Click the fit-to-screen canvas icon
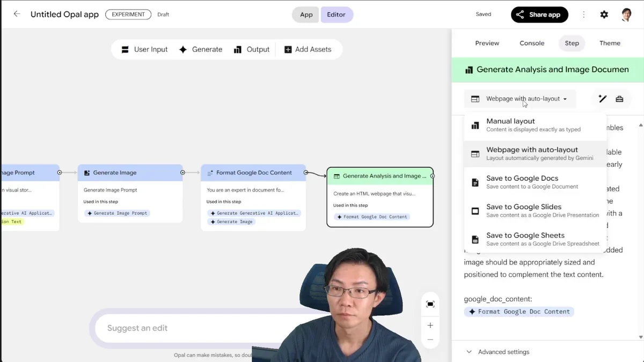The width and height of the screenshot is (644, 362). click(x=430, y=304)
